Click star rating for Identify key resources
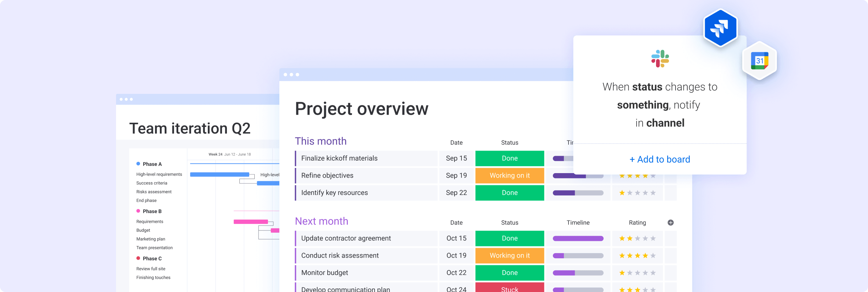 point(637,193)
